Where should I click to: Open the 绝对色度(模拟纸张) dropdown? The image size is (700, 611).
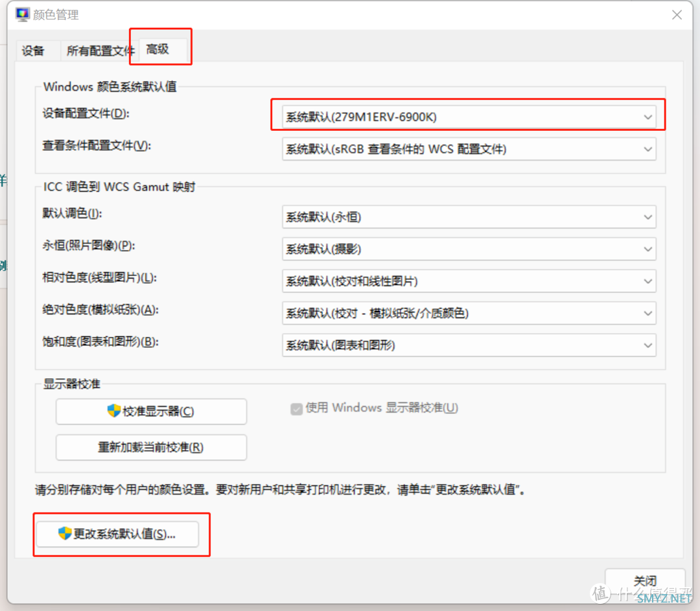pyautogui.click(x=469, y=314)
